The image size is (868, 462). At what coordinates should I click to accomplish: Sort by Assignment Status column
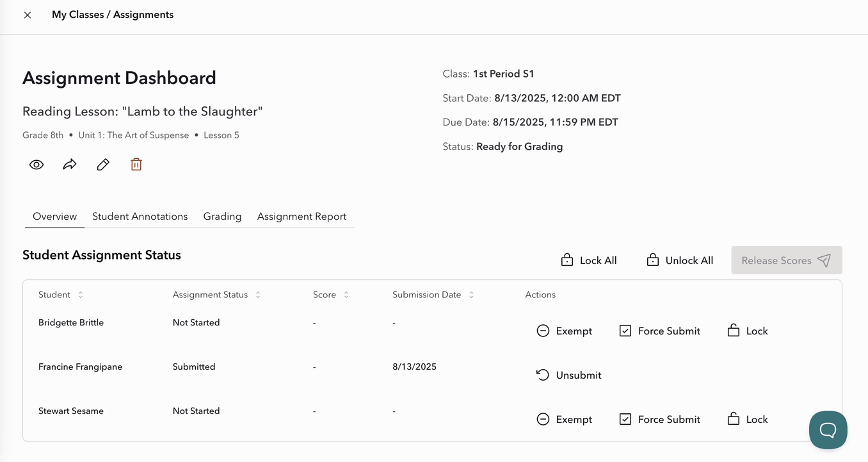coord(217,295)
